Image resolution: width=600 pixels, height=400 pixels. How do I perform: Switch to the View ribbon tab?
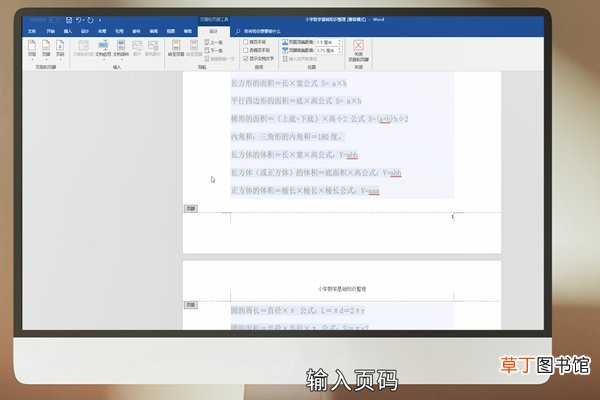click(171, 31)
